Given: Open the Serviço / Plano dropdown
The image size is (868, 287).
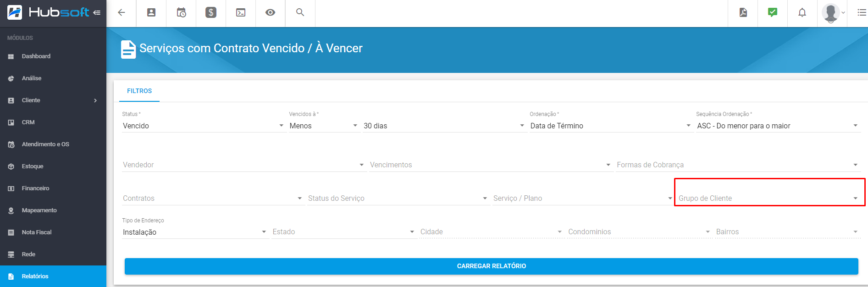Looking at the screenshot, I should point(583,199).
